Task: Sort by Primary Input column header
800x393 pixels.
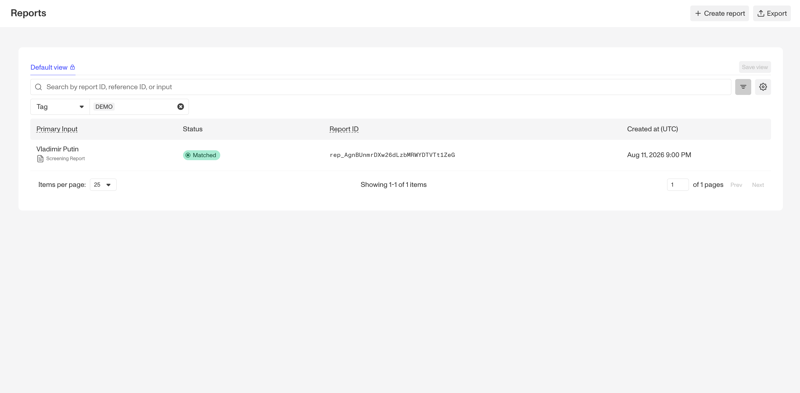Action: [x=57, y=129]
